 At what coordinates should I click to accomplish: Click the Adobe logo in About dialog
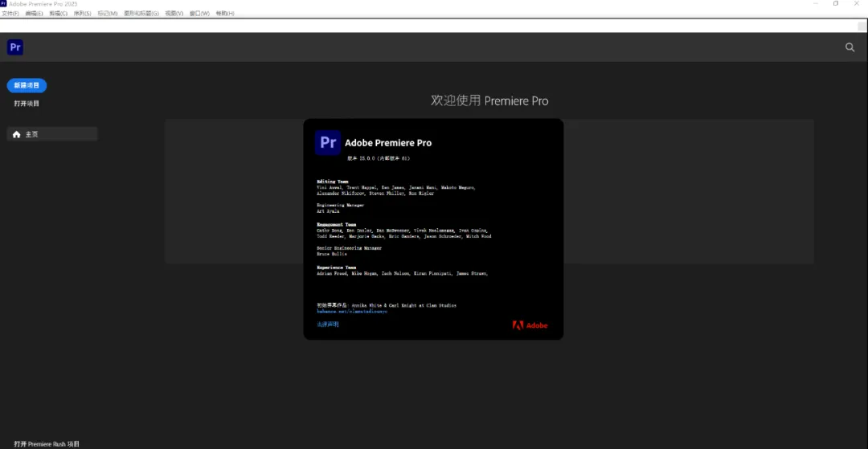point(530,325)
